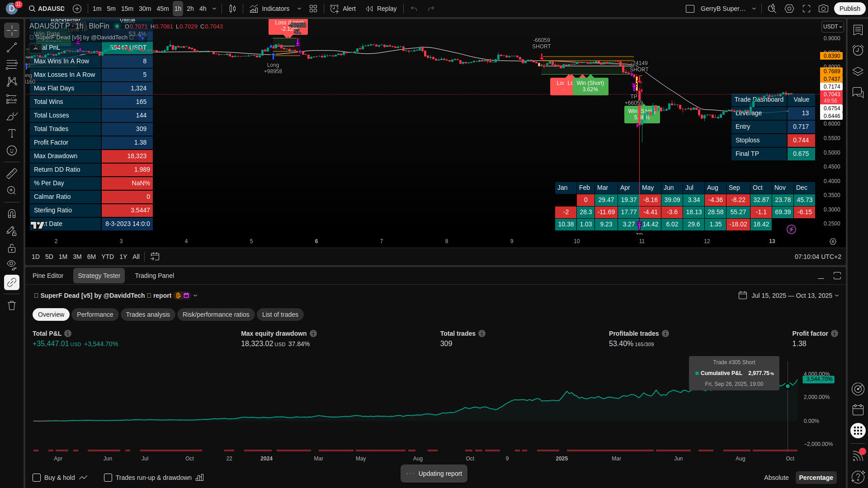868x488 pixels.
Task: Open the text annotation tool
Action: 12,133
